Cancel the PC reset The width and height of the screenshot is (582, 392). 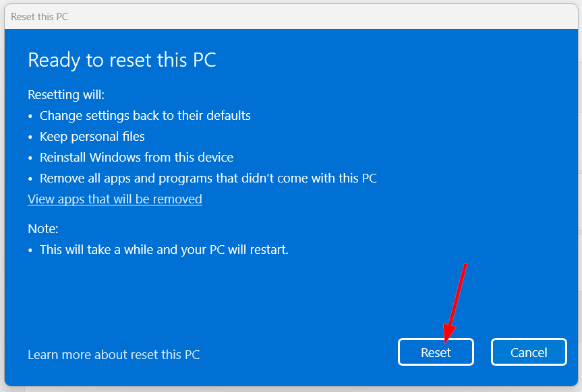529,352
